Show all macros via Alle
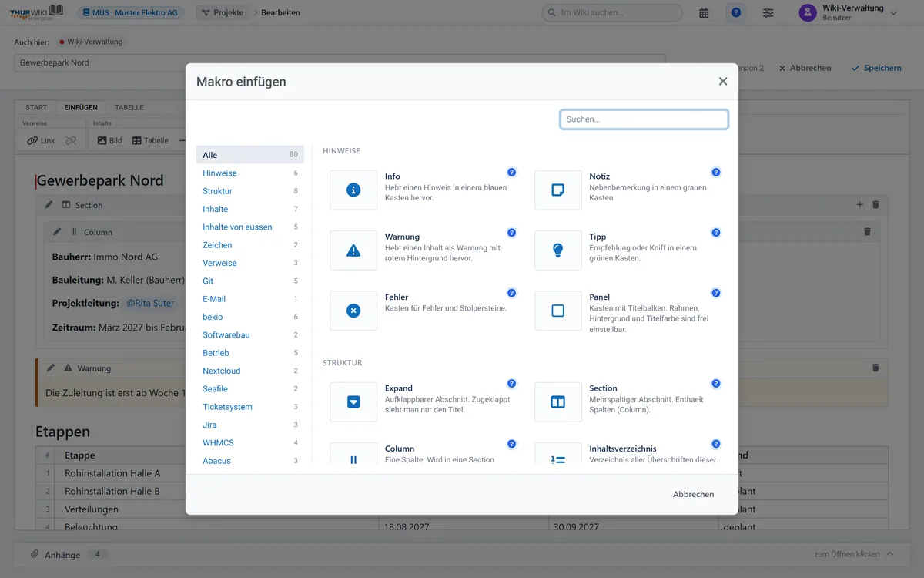Viewport: 924px width, 578px height. tap(250, 155)
